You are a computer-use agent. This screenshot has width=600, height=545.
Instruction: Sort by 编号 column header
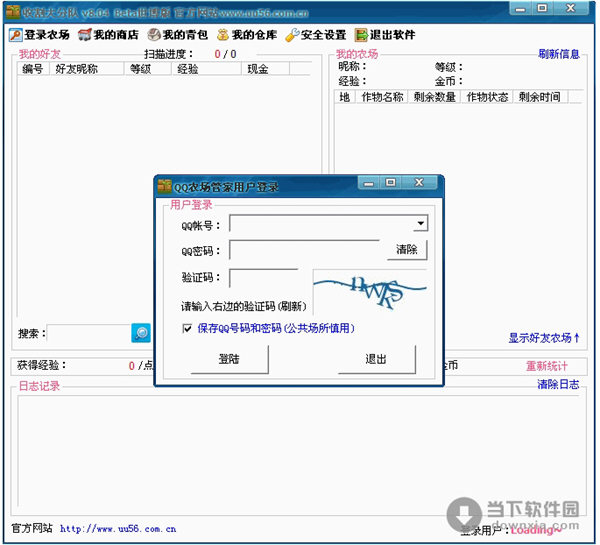[x=33, y=69]
